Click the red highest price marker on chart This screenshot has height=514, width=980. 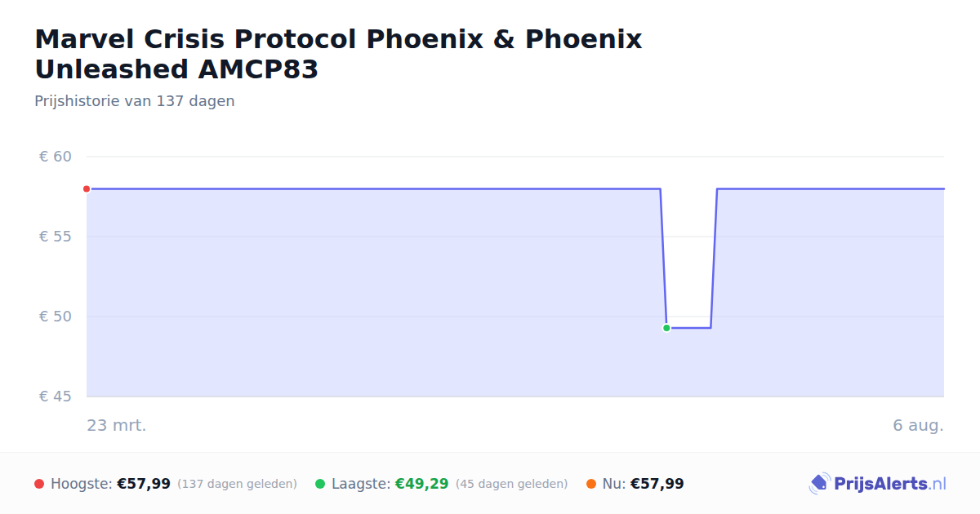click(x=87, y=189)
